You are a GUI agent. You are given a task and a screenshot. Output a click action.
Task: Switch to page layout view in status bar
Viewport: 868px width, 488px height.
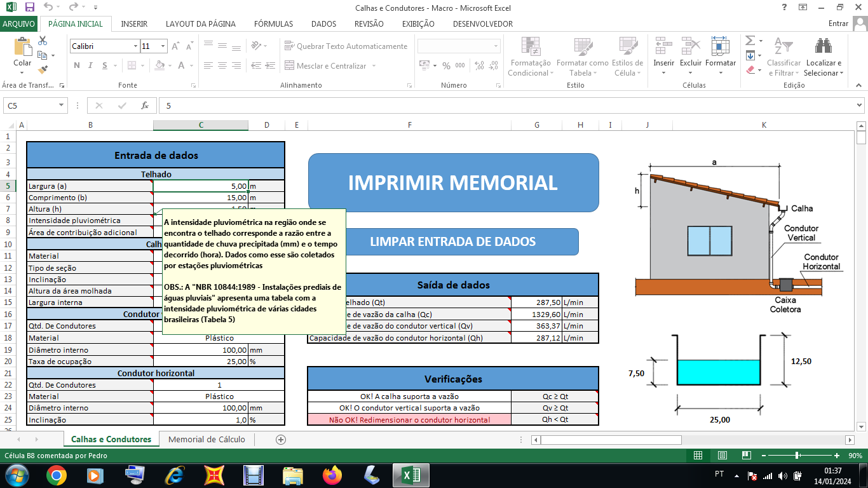pyautogui.click(x=722, y=456)
